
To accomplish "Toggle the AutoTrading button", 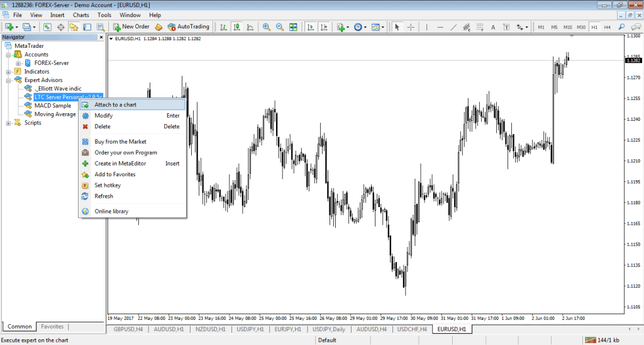I will point(189,26).
